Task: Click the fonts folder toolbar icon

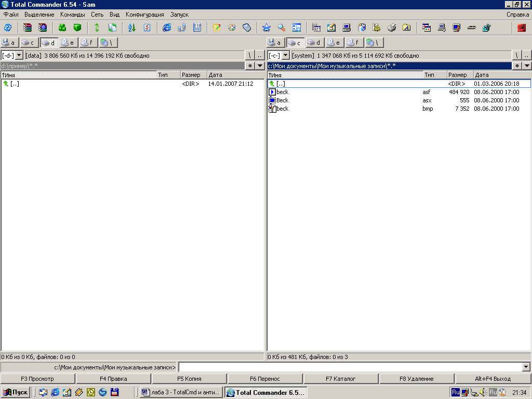Action: click(407, 28)
